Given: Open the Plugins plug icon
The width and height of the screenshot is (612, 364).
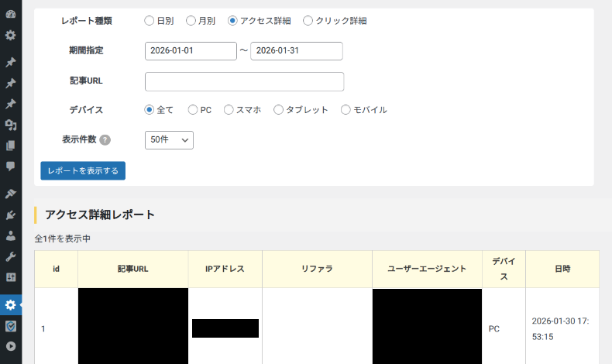Looking at the screenshot, I should 11,215.
